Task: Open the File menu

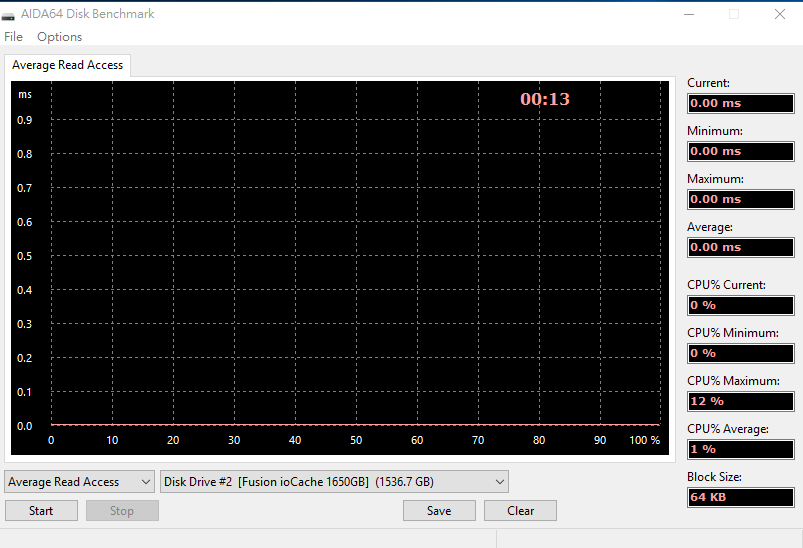Action: (13, 37)
